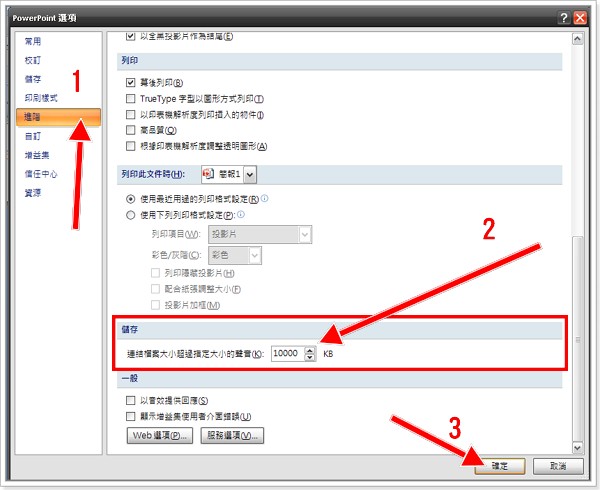600x490 pixels.
Task: Click info icon beside 使用最近用過的列印格式設定
Action: 264,198
